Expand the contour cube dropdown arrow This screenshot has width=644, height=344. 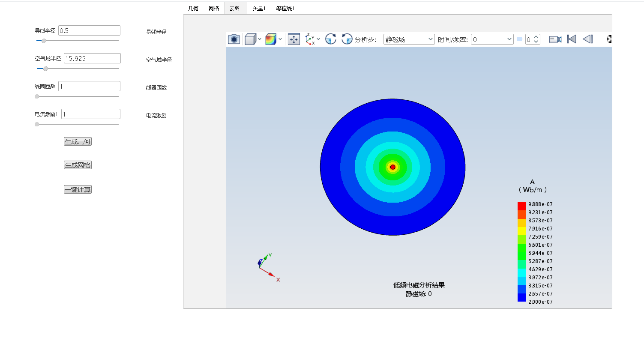pyautogui.click(x=280, y=39)
